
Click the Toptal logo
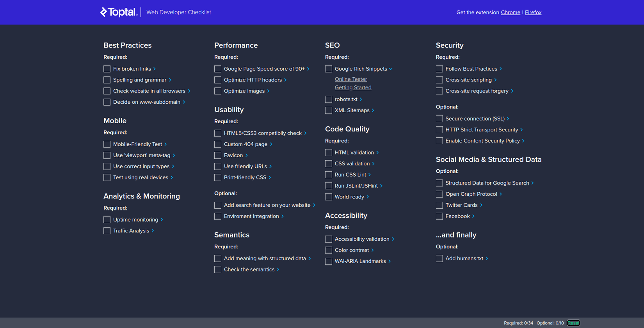pyautogui.click(x=119, y=12)
